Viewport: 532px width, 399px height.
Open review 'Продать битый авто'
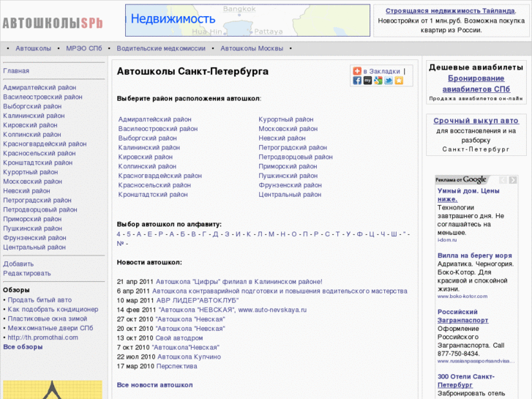pos(40,300)
